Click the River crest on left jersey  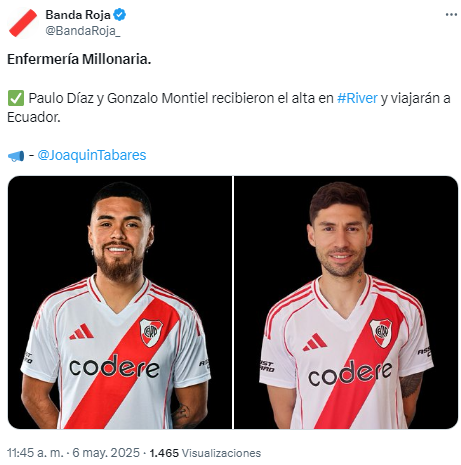coord(151,332)
